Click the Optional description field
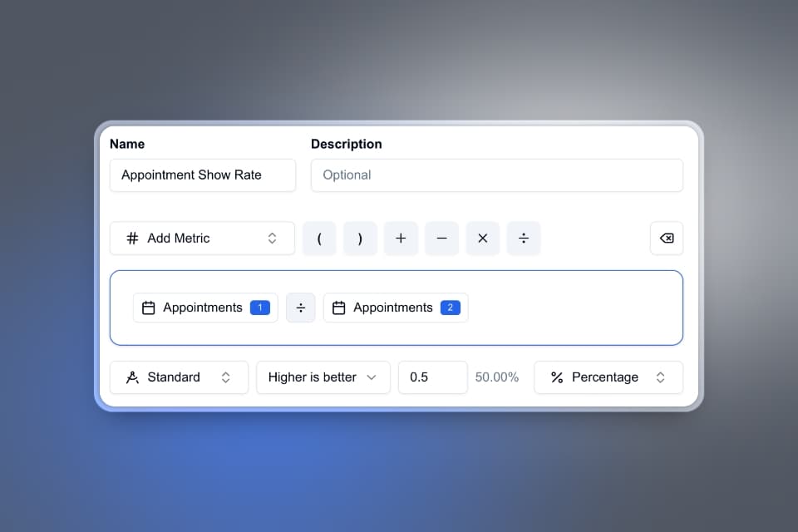The image size is (798, 532). [x=496, y=175]
